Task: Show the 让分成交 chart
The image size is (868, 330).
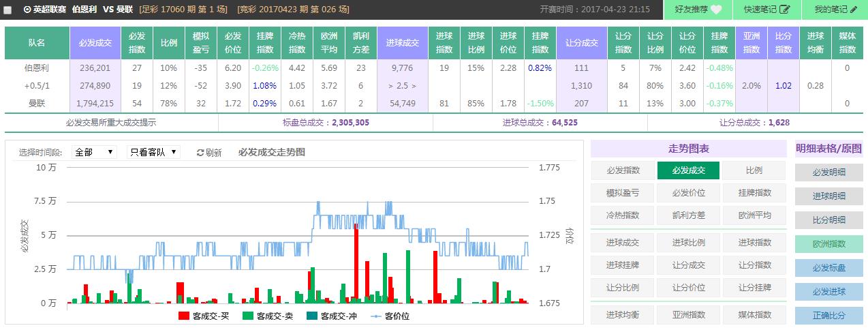Action: point(688,265)
